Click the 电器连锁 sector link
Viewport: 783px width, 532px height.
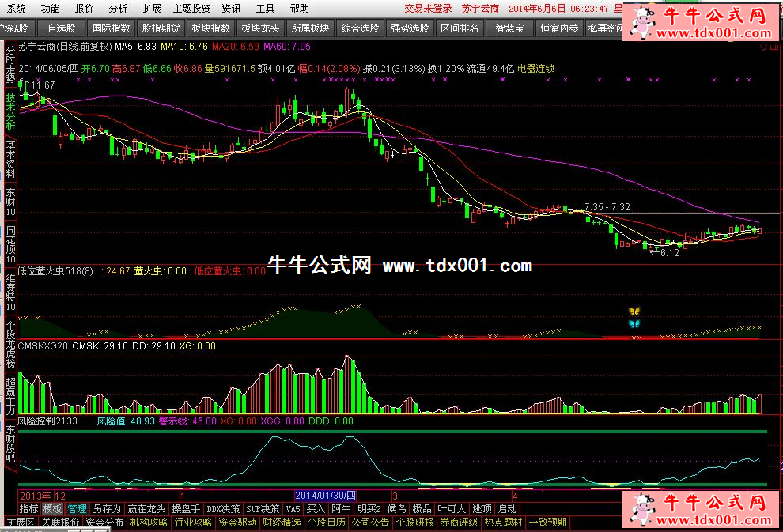pos(535,68)
